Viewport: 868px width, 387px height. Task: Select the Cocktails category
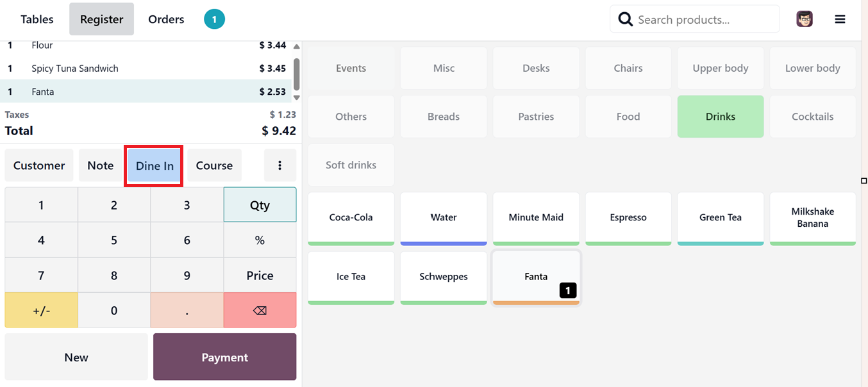pos(812,117)
